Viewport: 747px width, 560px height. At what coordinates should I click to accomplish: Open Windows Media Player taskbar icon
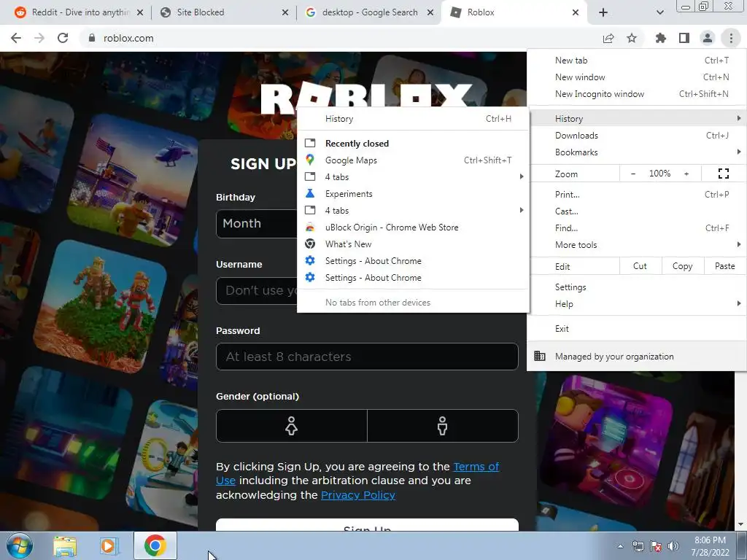click(108, 545)
